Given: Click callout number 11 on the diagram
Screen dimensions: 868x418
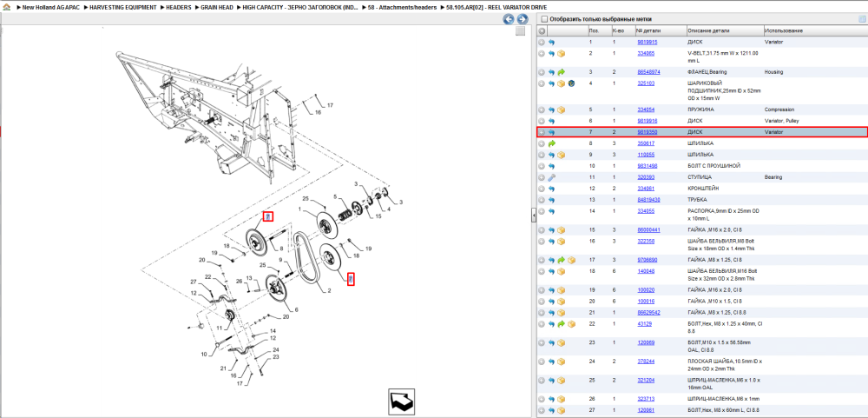Looking at the screenshot, I should pyautogui.click(x=220, y=328).
